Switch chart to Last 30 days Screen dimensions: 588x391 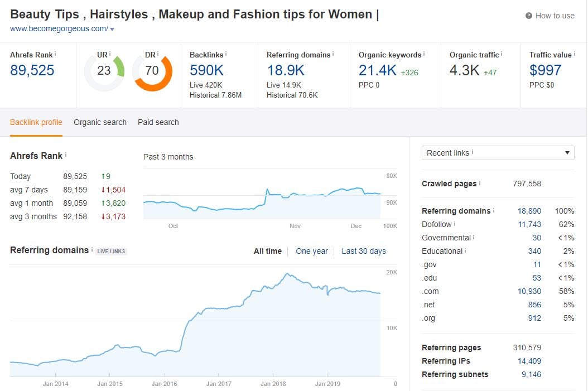364,251
